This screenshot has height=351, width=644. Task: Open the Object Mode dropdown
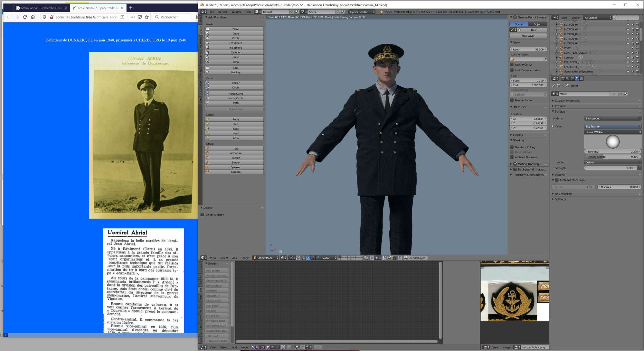click(x=265, y=258)
